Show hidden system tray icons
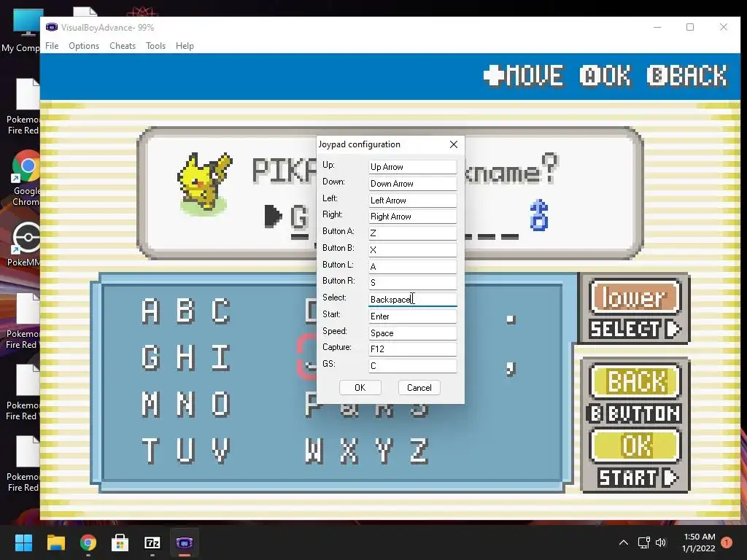Image resolution: width=747 pixels, height=560 pixels. tap(623, 542)
